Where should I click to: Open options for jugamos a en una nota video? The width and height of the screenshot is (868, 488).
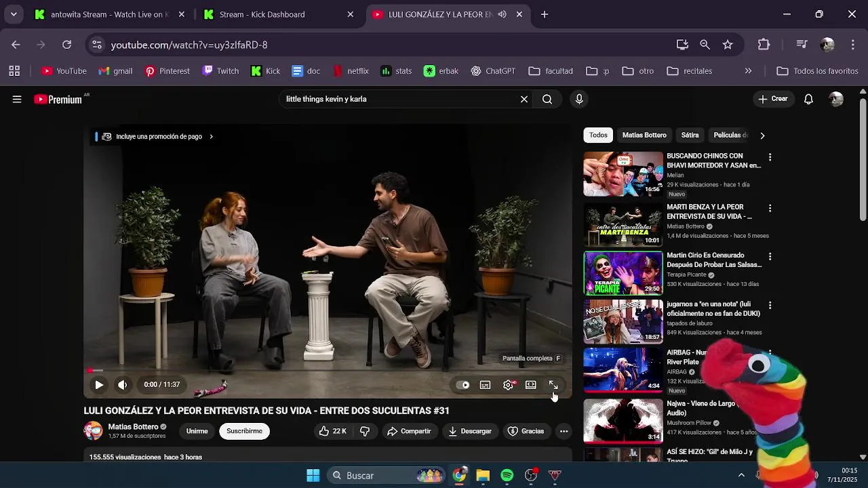pos(770,306)
